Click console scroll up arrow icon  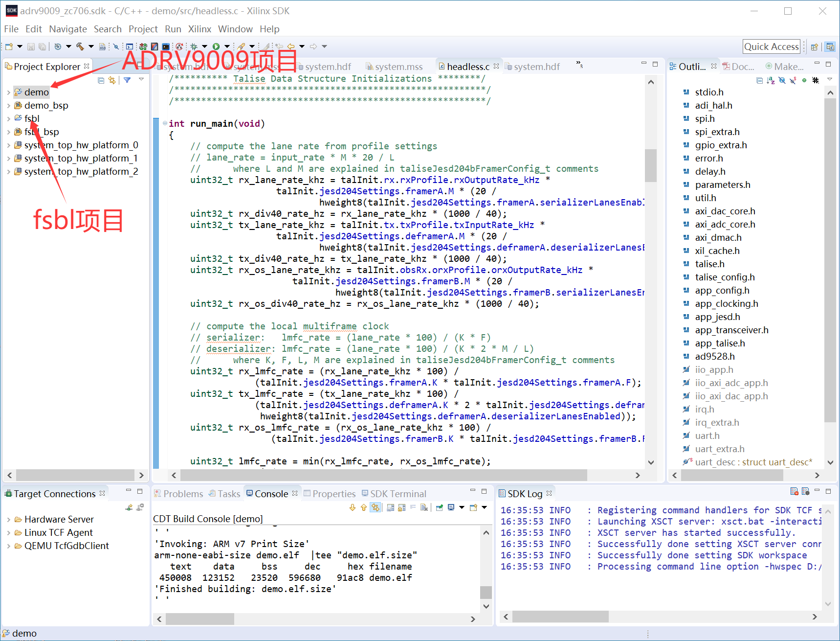click(x=363, y=507)
